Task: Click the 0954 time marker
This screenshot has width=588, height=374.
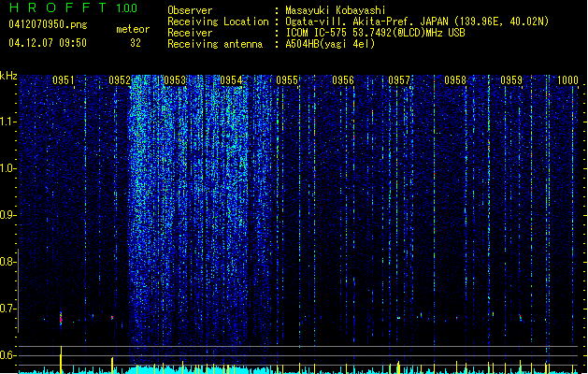Action: point(231,80)
